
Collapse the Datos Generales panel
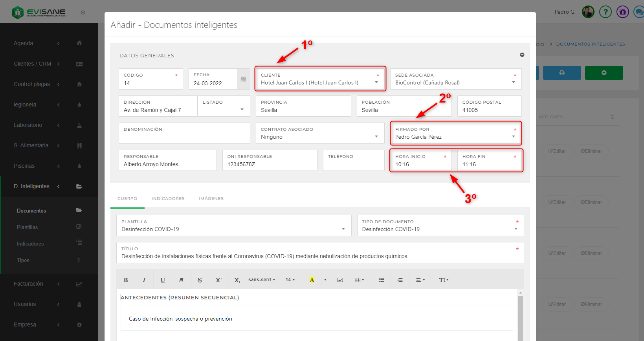tap(522, 55)
